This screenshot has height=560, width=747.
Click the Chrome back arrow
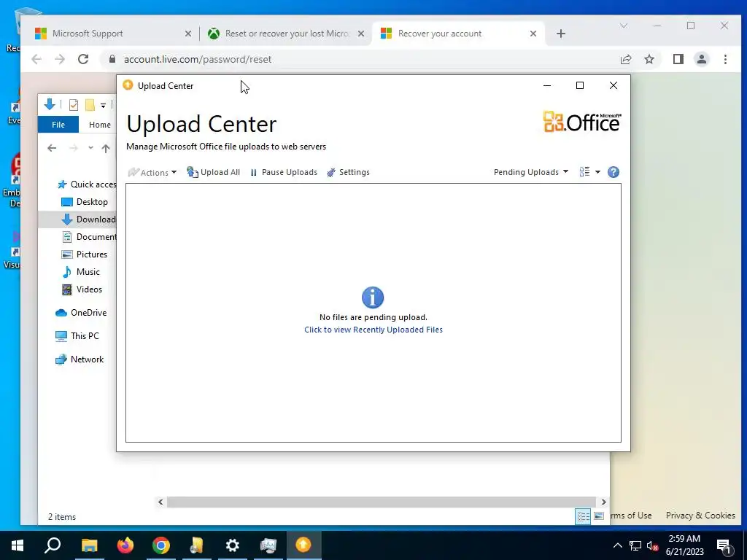tap(36, 59)
